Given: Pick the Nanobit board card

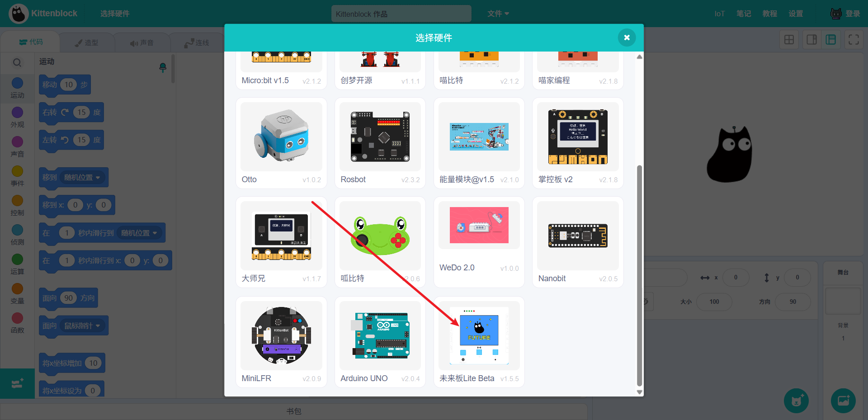Looking at the screenshot, I should click(x=578, y=242).
